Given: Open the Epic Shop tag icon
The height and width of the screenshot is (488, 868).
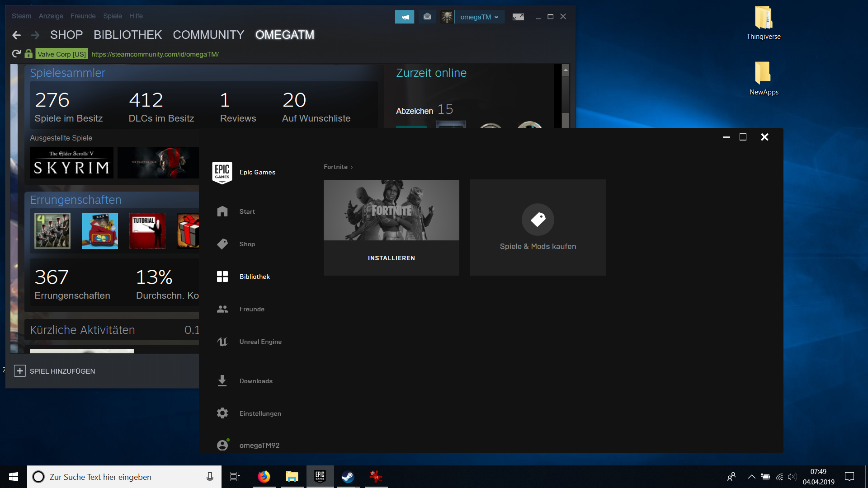Looking at the screenshot, I should tap(222, 244).
